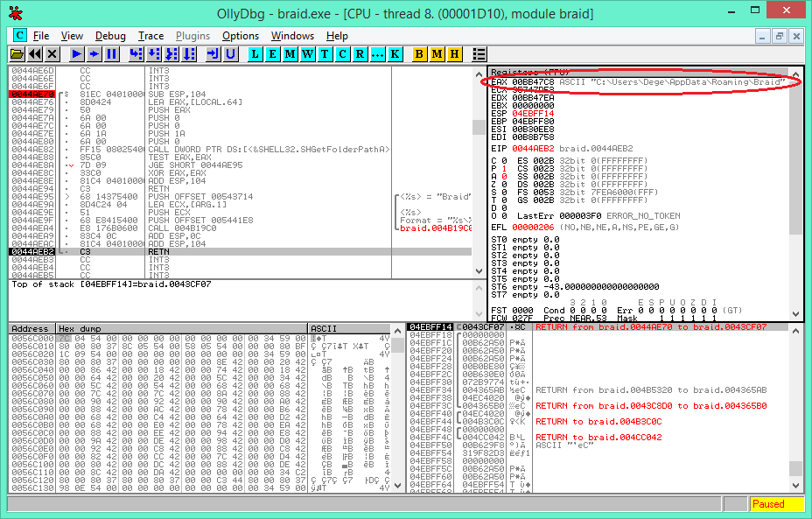Toggle the C carry flag

(x=498, y=161)
